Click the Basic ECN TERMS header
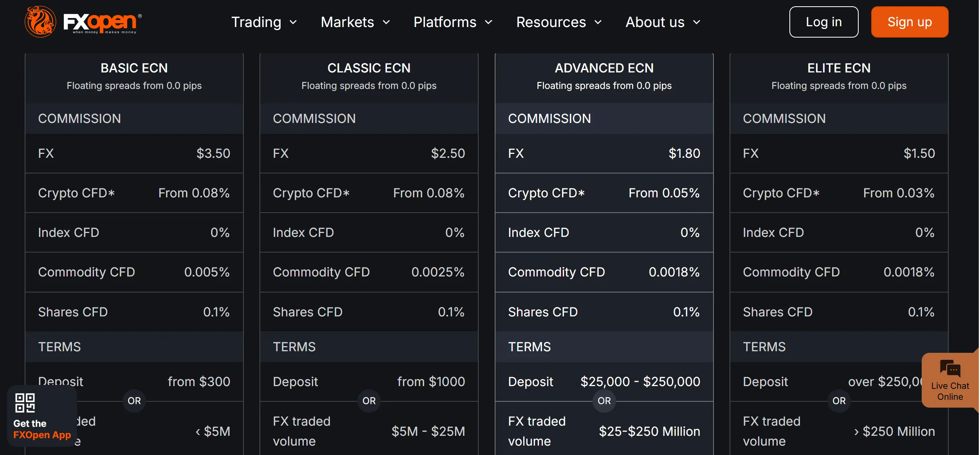 134,347
